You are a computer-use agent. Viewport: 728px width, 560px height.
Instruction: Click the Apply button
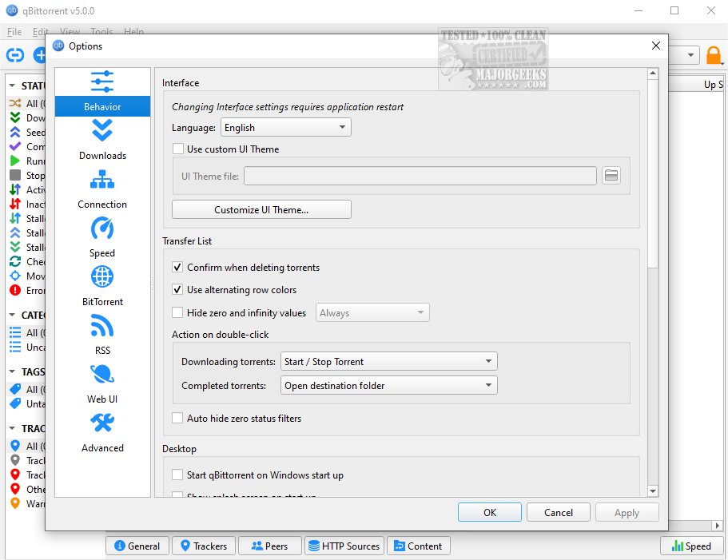tap(627, 512)
